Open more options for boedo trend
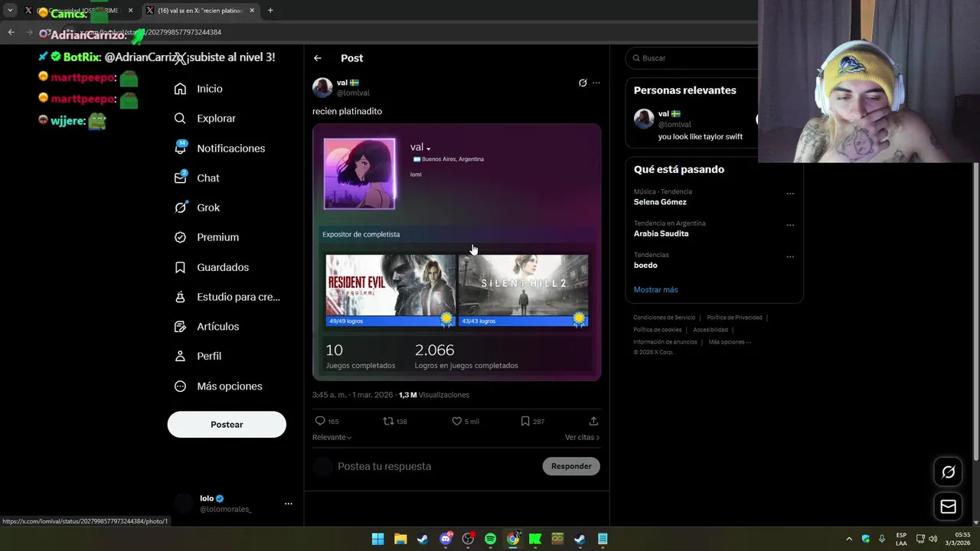The height and width of the screenshot is (551, 980). pos(790,256)
